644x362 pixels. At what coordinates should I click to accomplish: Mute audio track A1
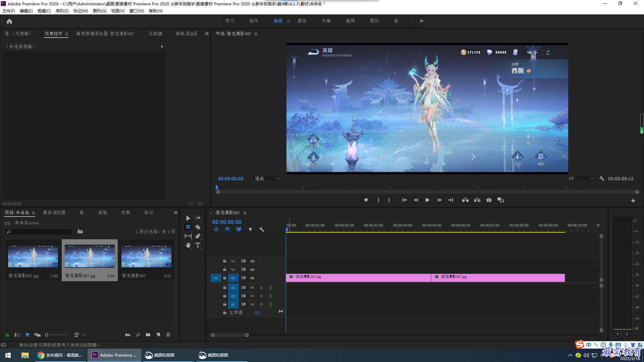tap(252, 288)
